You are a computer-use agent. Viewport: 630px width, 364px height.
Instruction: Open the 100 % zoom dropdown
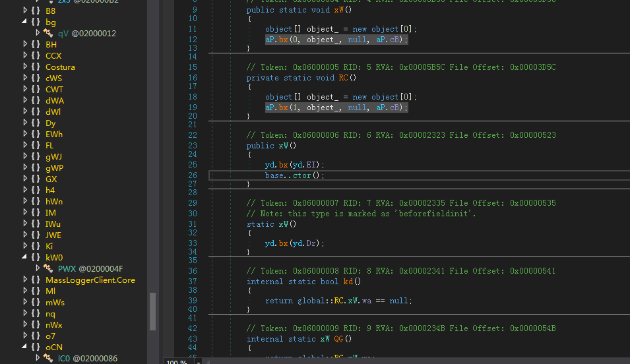pos(199,362)
